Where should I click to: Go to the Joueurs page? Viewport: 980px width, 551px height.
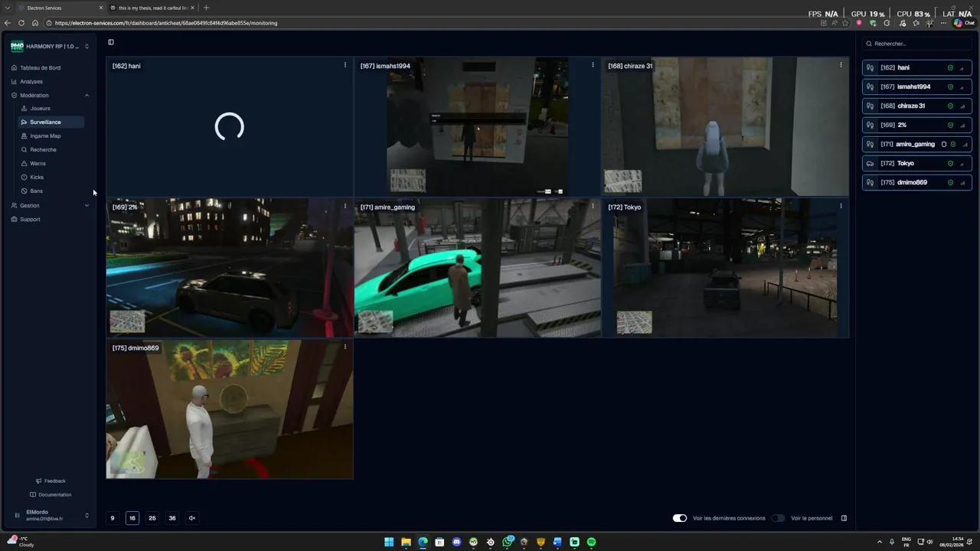(x=35, y=108)
